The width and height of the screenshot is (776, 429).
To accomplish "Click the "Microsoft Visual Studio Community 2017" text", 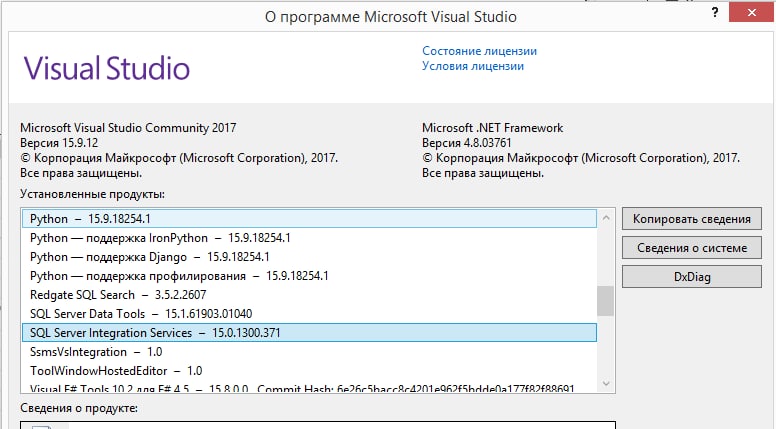I will (128, 128).
